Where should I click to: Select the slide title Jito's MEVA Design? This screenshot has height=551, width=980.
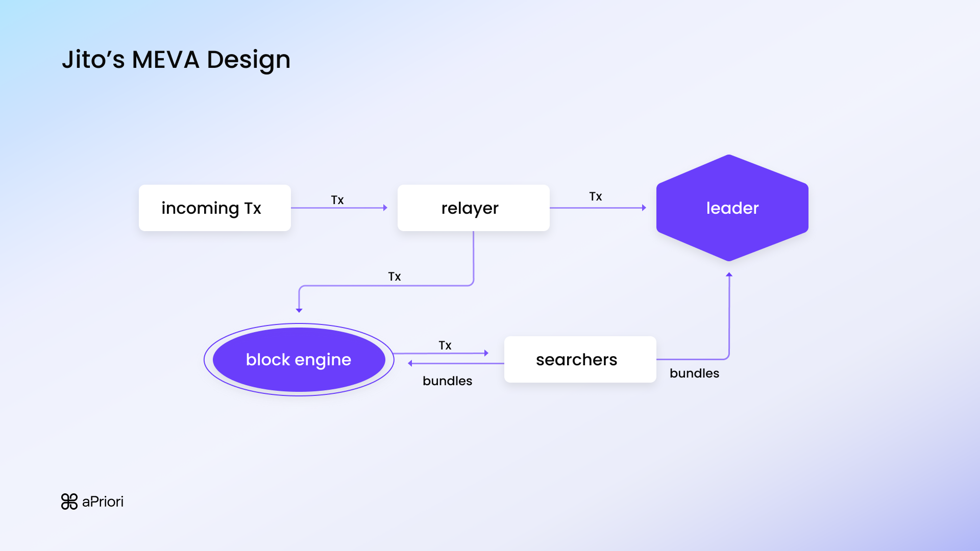click(x=176, y=59)
